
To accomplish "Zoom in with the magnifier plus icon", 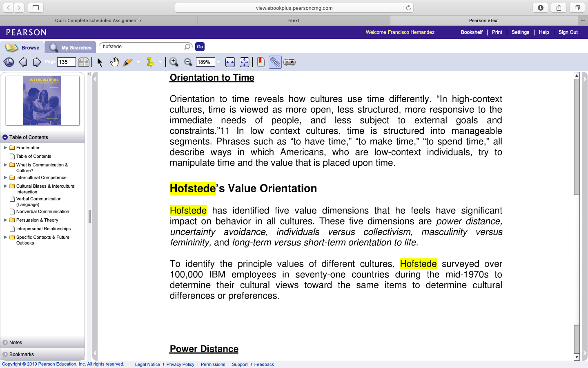I will coord(174,62).
